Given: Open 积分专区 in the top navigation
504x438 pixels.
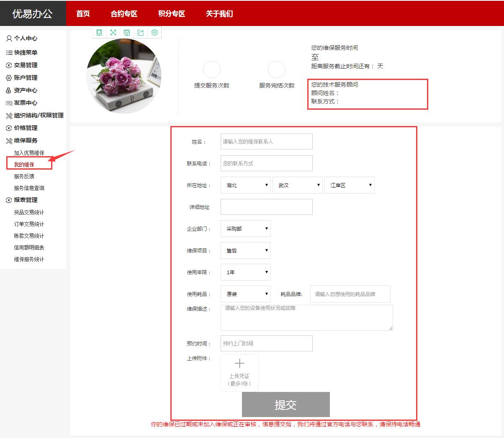Looking at the screenshot, I should coord(172,14).
